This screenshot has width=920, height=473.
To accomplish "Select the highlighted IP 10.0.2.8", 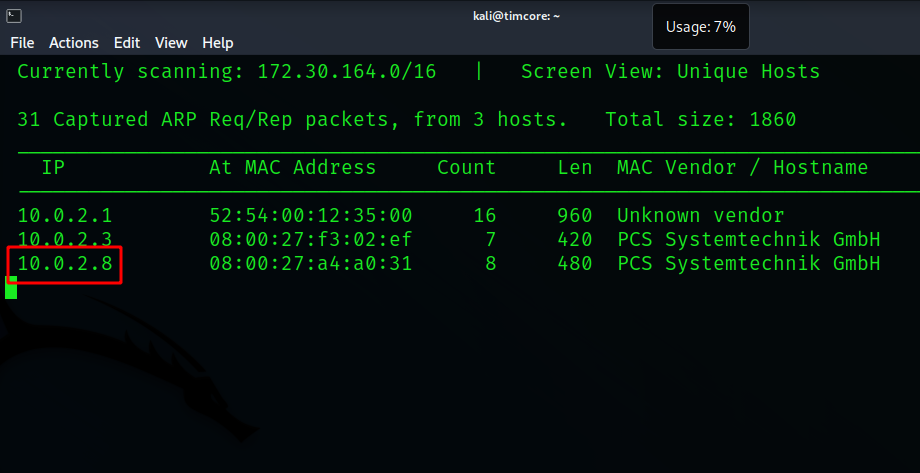I will (x=65, y=263).
